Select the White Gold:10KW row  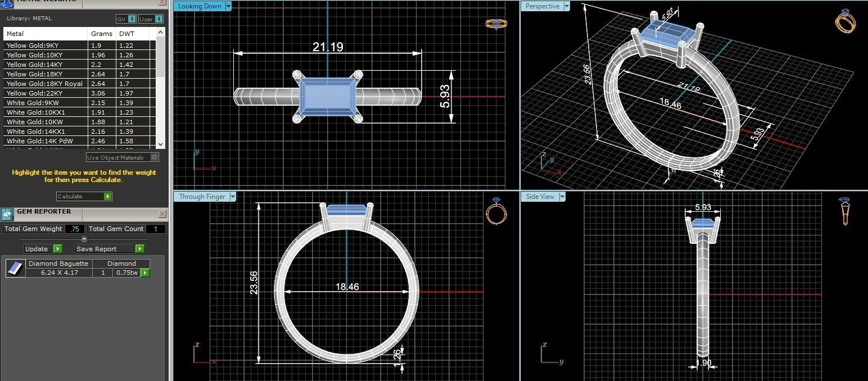(x=80, y=122)
